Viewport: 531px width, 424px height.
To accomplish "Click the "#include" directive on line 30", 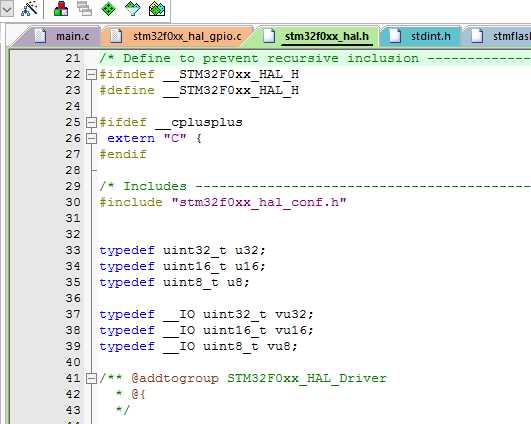I will tap(131, 202).
